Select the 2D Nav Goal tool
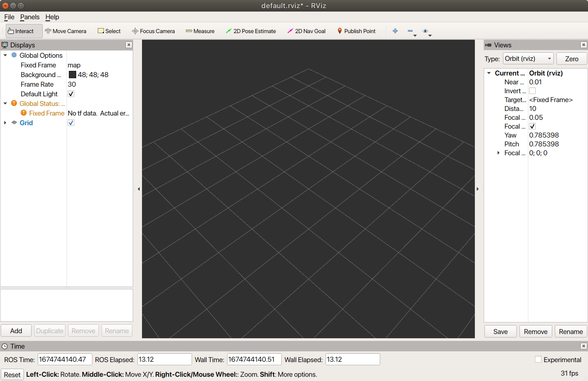The height and width of the screenshot is (381, 588). point(306,31)
